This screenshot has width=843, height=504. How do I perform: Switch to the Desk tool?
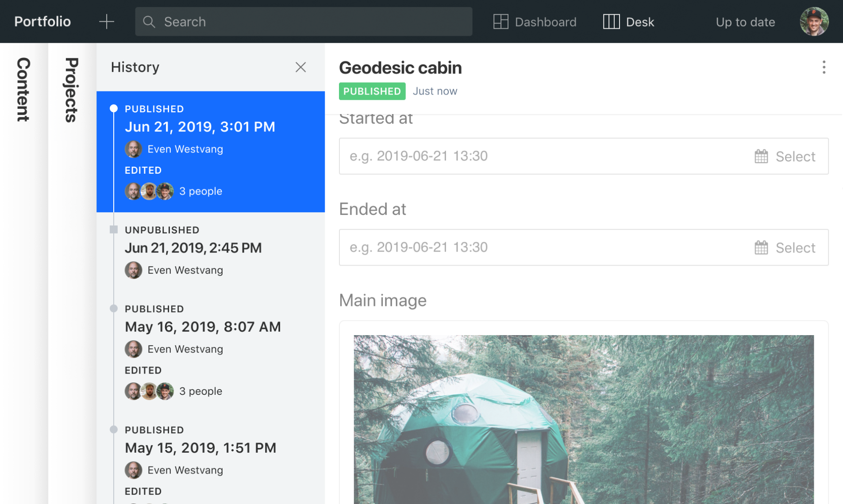click(628, 22)
